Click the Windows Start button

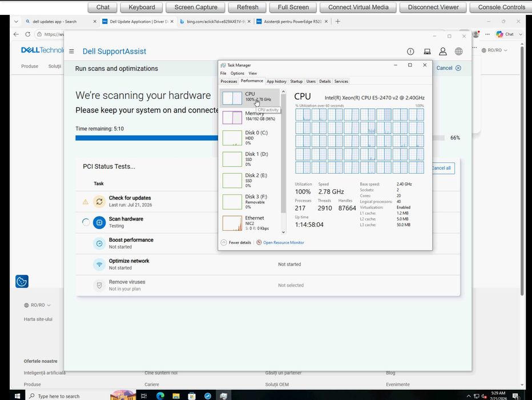click(17, 396)
